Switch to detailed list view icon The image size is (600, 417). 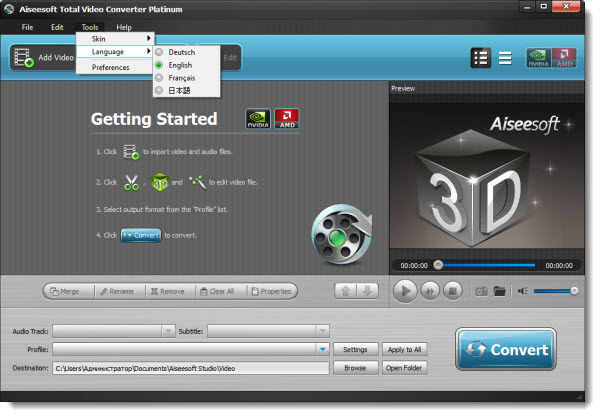pos(480,58)
